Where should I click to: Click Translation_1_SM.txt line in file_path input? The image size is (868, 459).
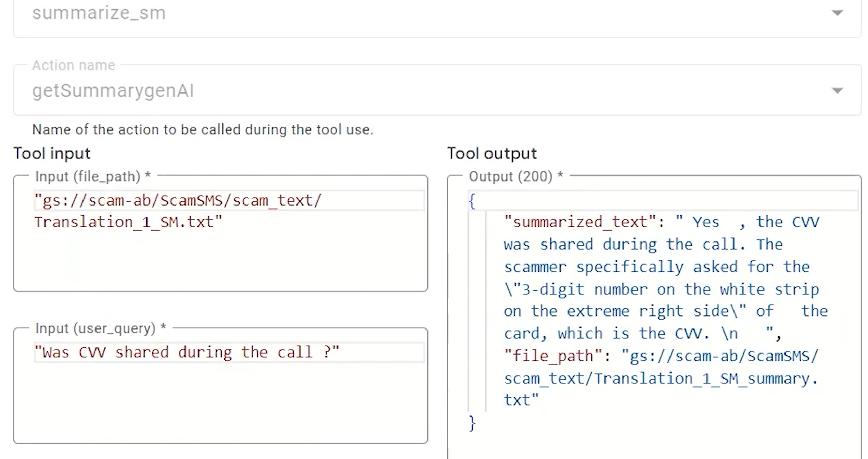point(128,222)
